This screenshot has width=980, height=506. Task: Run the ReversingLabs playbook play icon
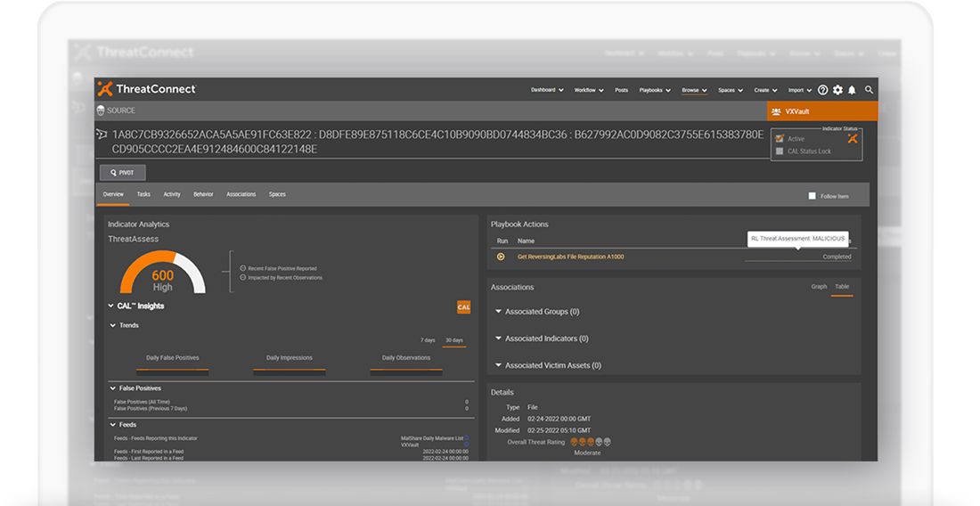(501, 257)
